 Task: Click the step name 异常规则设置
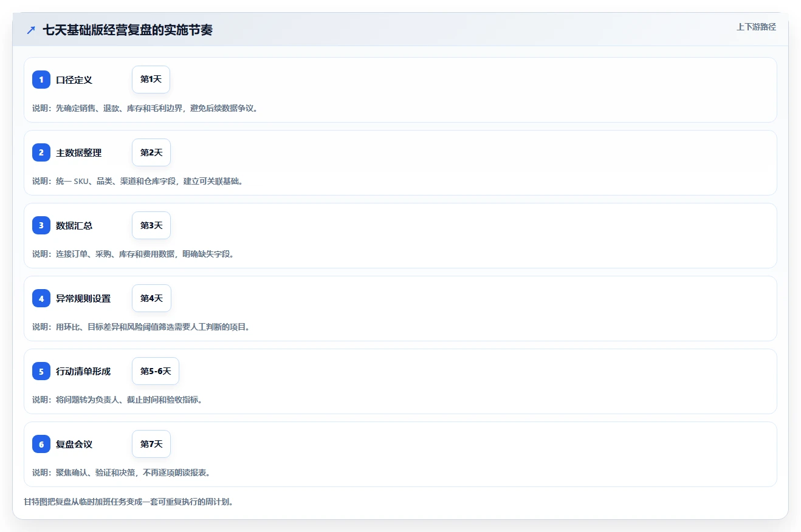(83, 299)
